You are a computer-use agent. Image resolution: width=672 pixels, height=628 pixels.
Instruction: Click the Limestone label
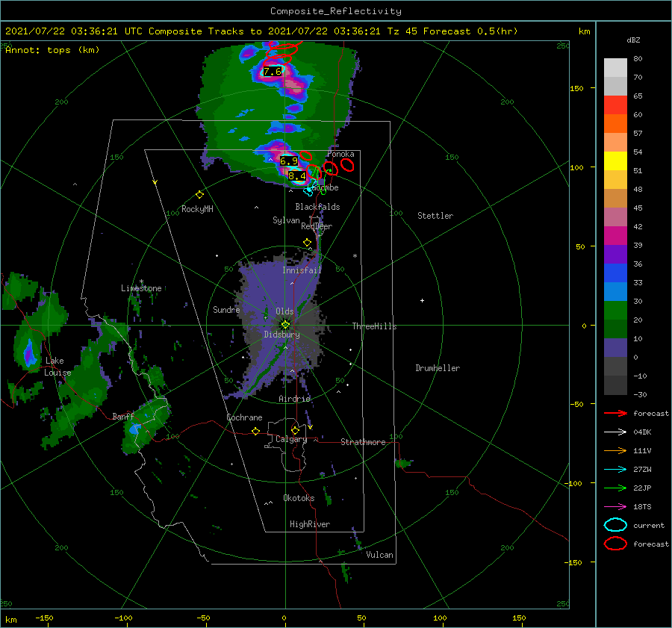(x=141, y=288)
